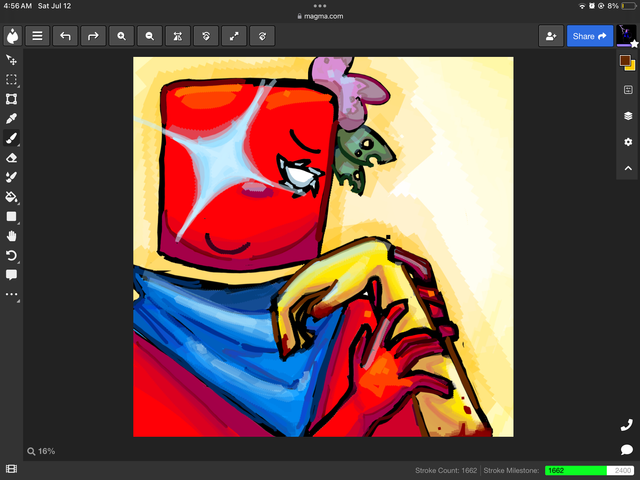Toggle fullscreen with the expand arrows icon
This screenshot has width=640, height=480.
click(x=235, y=36)
